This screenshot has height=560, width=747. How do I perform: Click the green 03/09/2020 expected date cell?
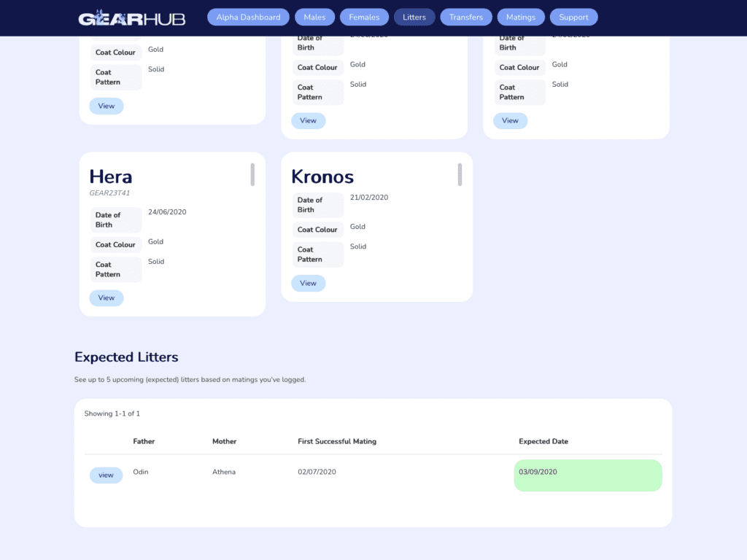click(588, 475)
